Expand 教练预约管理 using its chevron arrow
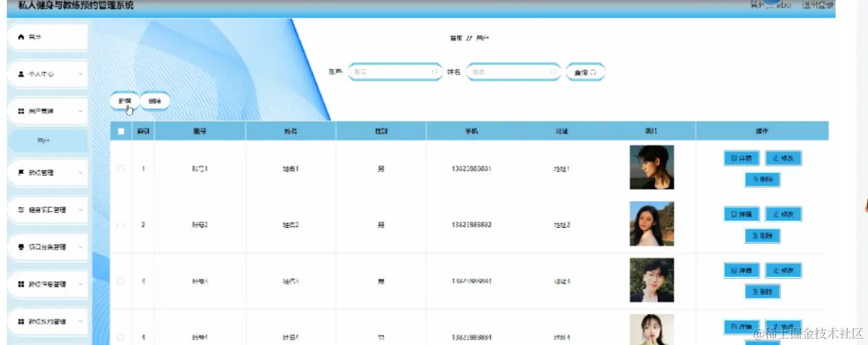The image size is (868, 345). tap(81, 322)
